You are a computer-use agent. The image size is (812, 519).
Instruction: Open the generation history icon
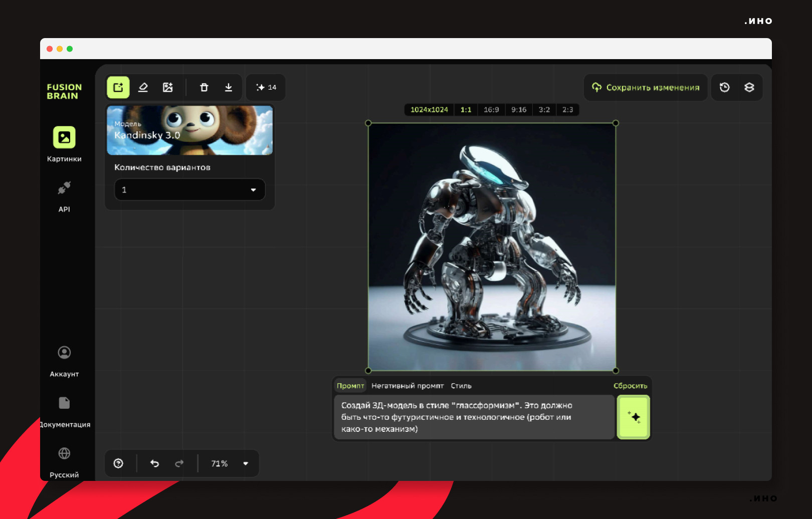tap(725, 88)
